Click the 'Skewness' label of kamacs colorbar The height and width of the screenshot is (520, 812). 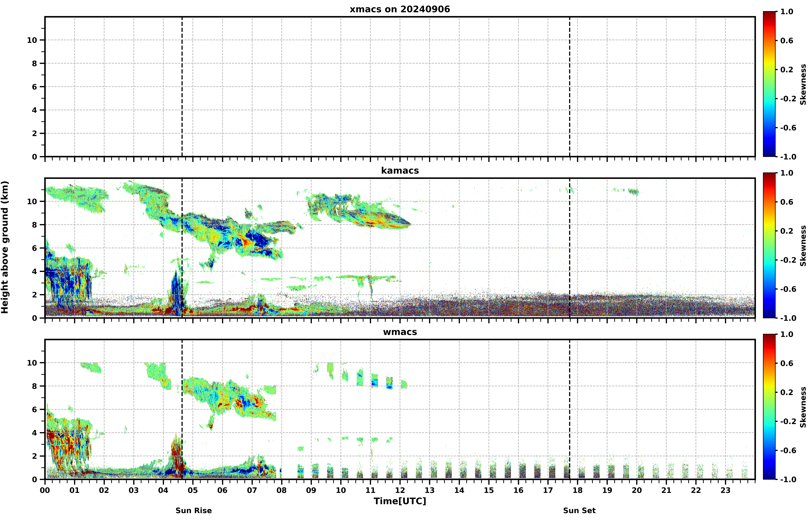tap(803, 246)
